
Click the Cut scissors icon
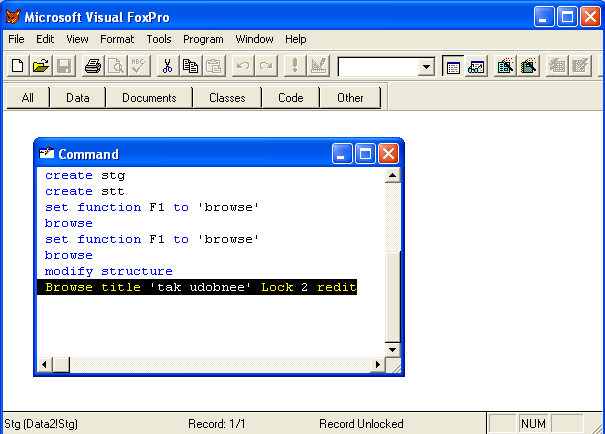[x=167, y=66]
